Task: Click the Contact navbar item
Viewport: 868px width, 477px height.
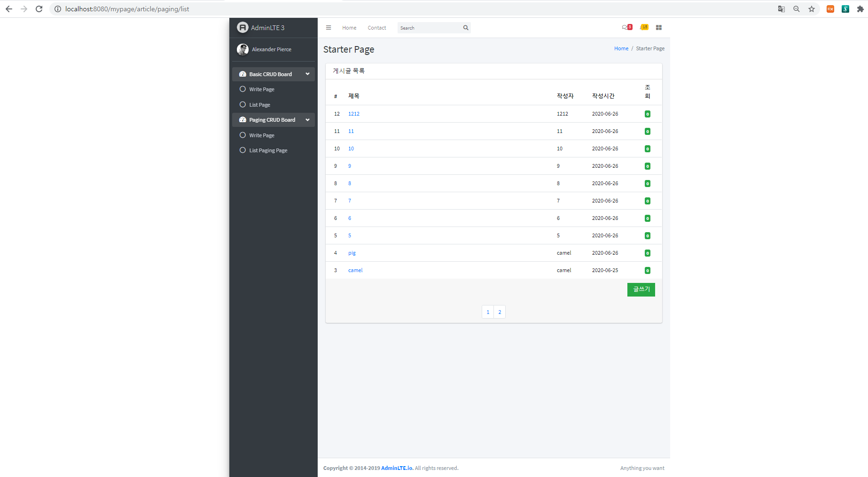Action: pyautogui.click(x=377, y=28)
